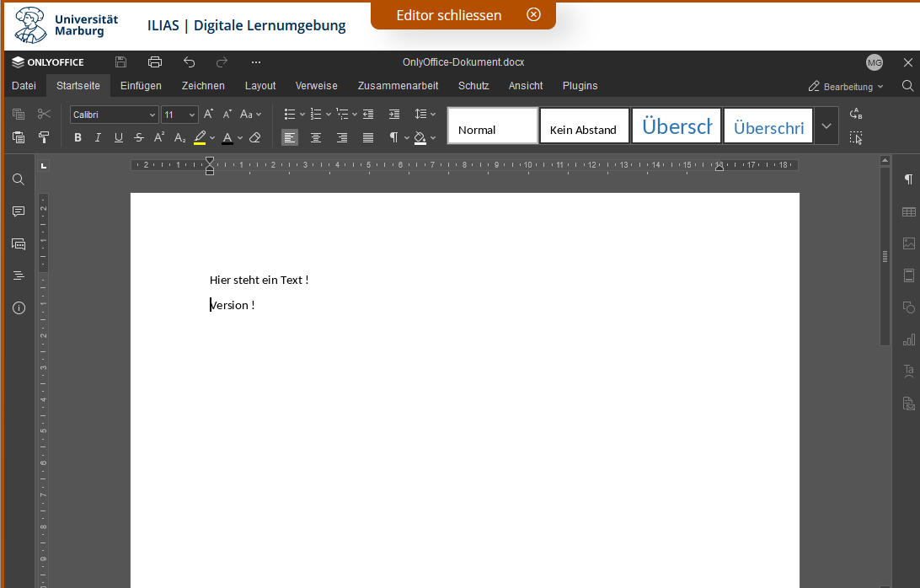Open the comments panel in left sidebar
Viewport: 920px width, 588px height.
pos(19,211)
